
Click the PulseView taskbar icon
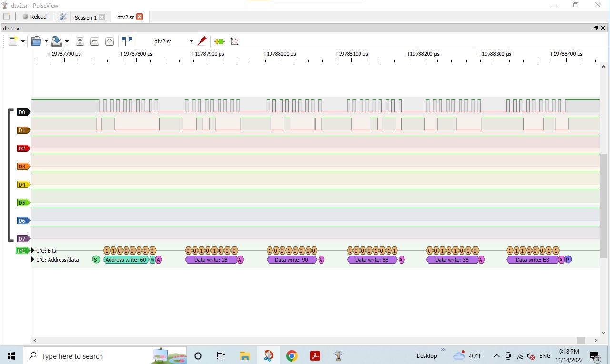click(x=338, y=356)
